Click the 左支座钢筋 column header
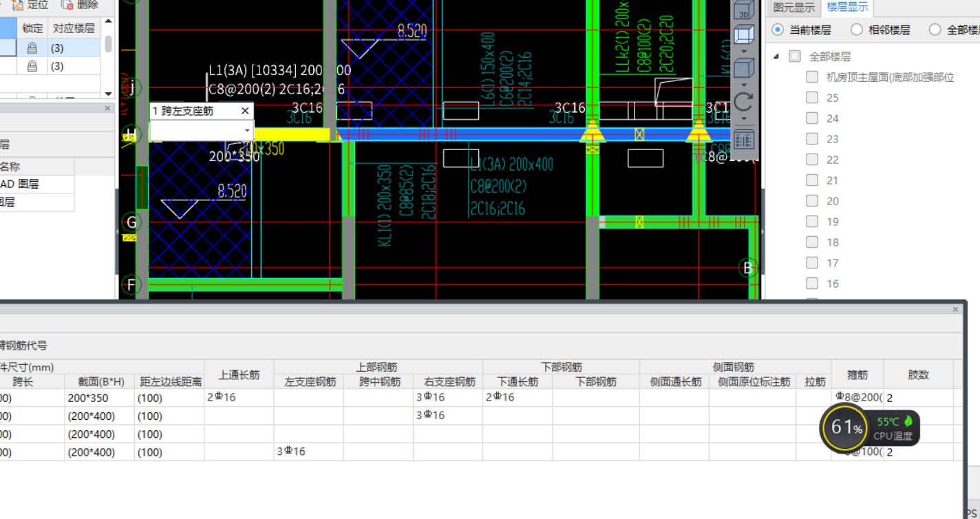 point(309,381)
